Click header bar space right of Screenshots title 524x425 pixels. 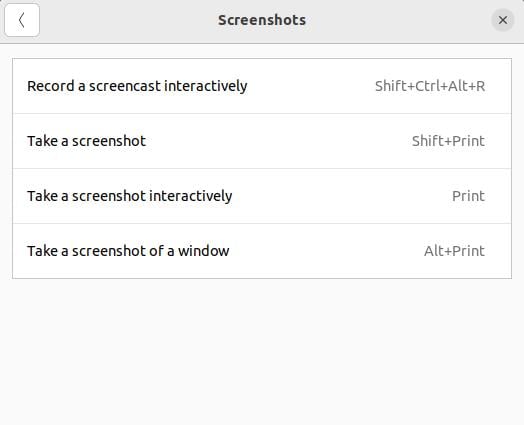[398, 20]
